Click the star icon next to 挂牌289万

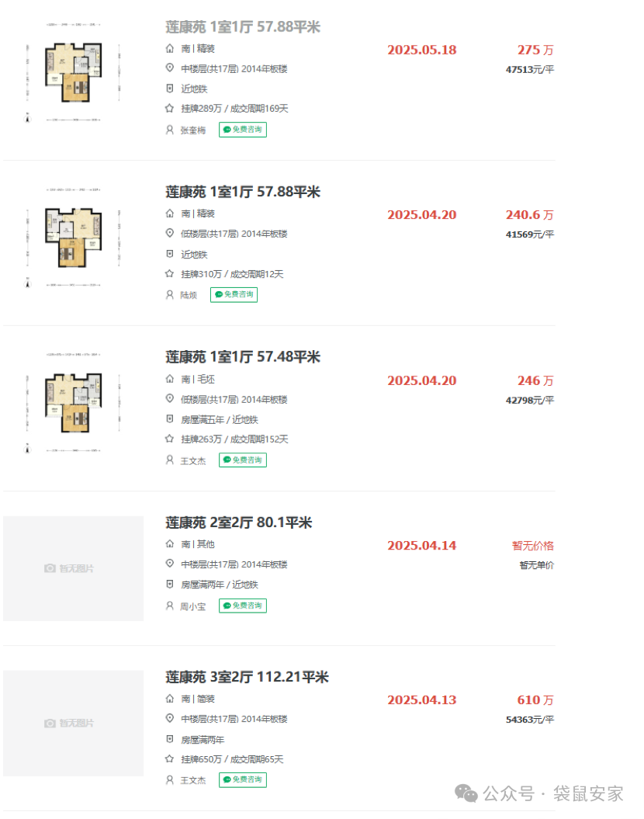point(170,109)
